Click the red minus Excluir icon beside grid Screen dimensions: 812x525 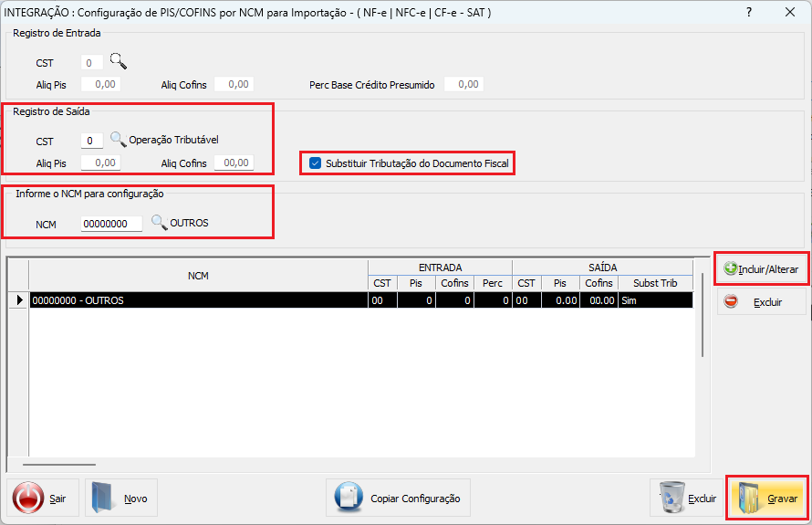pyautogui.click(x=731, y=301)
